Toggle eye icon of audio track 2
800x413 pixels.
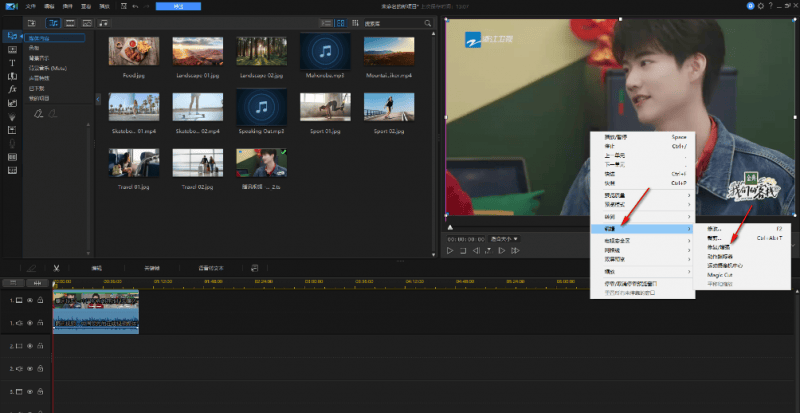click(x=30, y=369)
